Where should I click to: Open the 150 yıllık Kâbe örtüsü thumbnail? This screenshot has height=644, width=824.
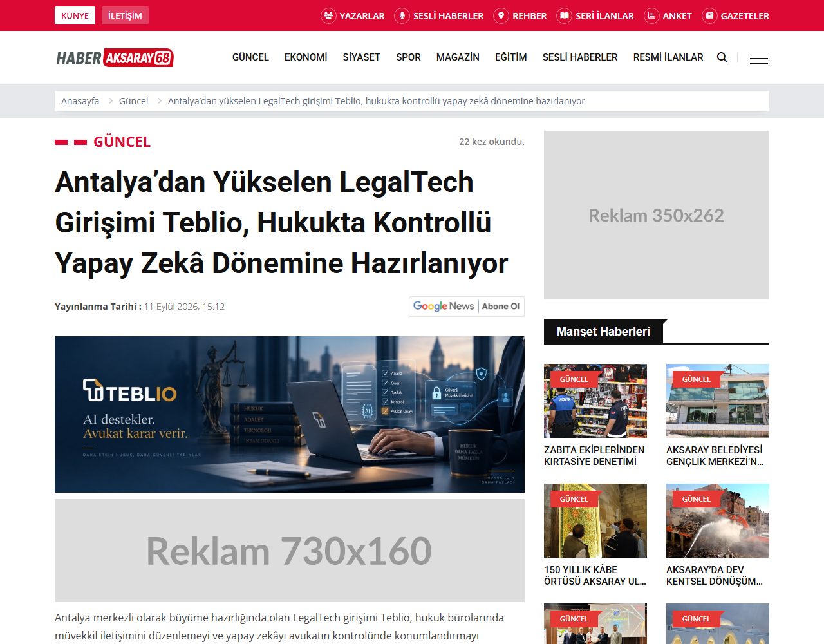click(x=595, y=520)
